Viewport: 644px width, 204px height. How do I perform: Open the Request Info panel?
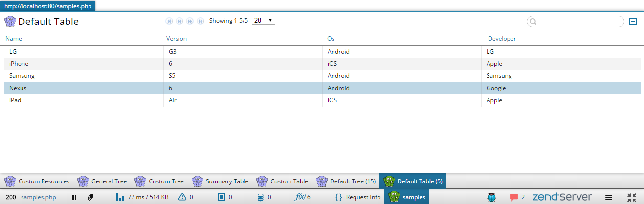point(358,197)
